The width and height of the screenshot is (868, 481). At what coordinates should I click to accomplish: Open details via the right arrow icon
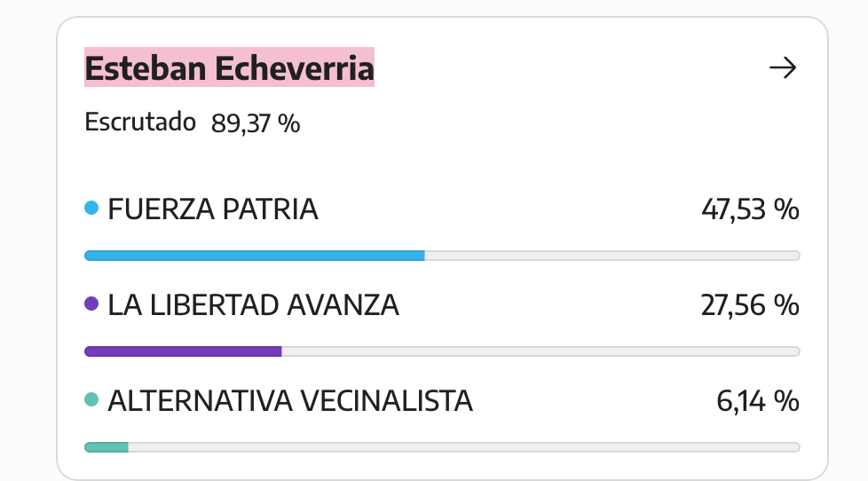pos(783,68)
